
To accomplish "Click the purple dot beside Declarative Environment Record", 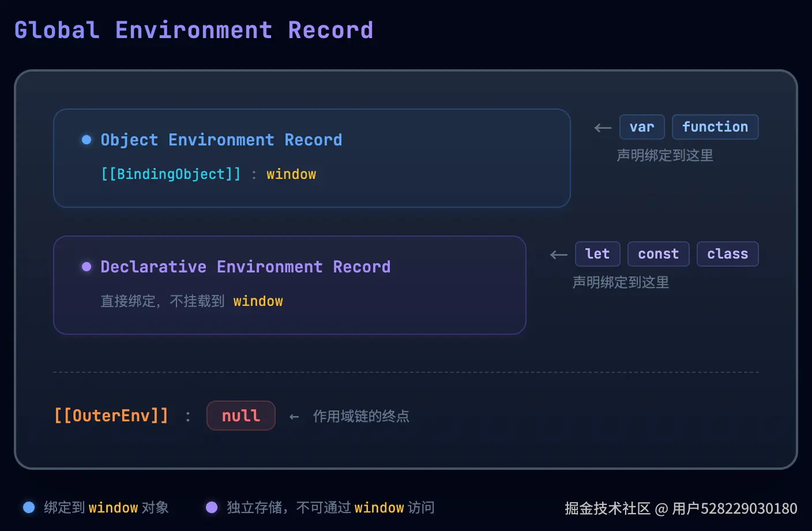I will [87, 267].
